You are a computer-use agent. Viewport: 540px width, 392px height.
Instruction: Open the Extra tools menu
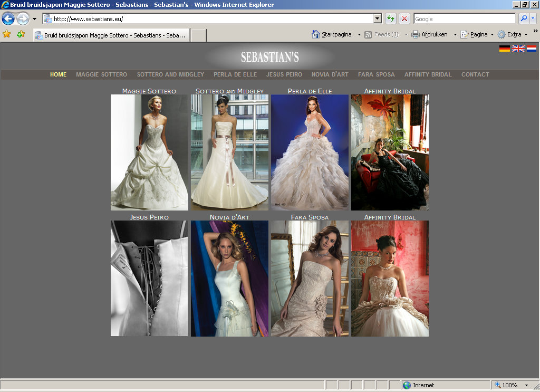click(513, 34)
